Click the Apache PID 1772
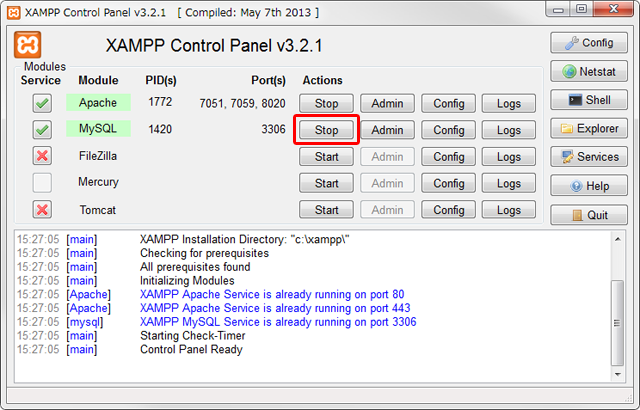This screenshot has height=410, width=640. coord(160,102)
